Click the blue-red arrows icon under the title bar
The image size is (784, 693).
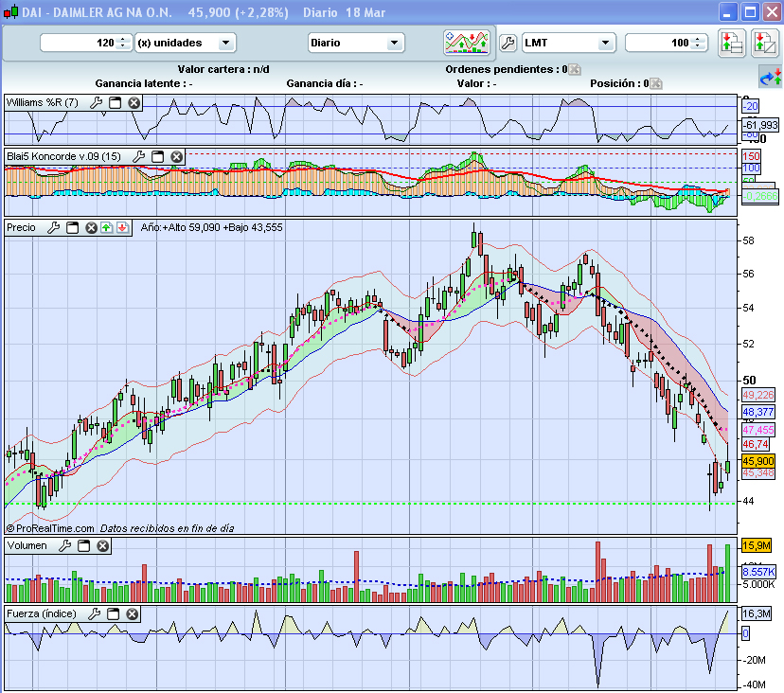tap(769, 77)
